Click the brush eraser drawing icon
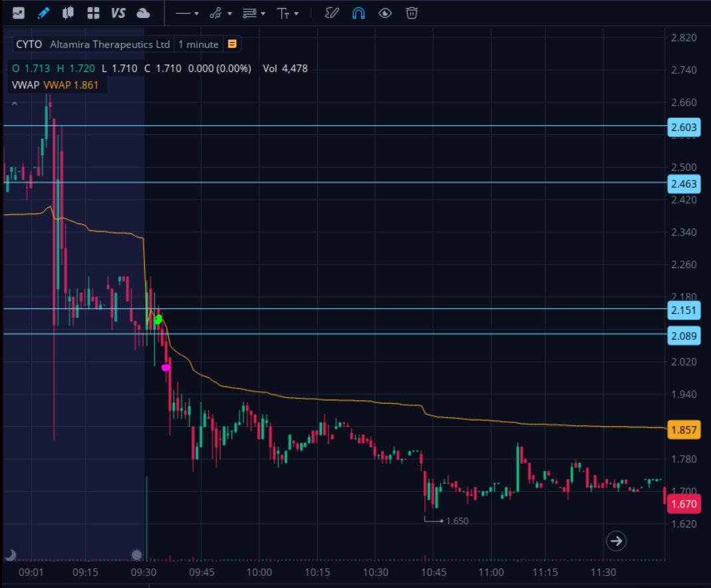711x588 pixels. click(x=332, y=13)
